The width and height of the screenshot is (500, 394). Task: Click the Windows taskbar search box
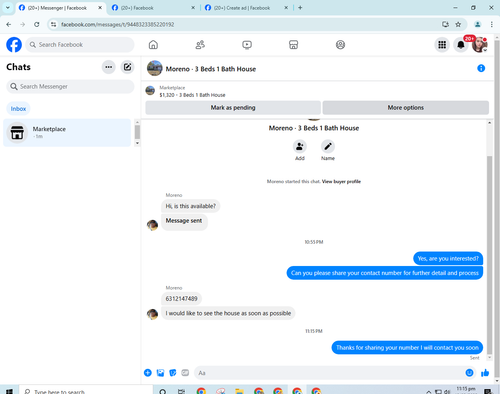click(86, 391)
